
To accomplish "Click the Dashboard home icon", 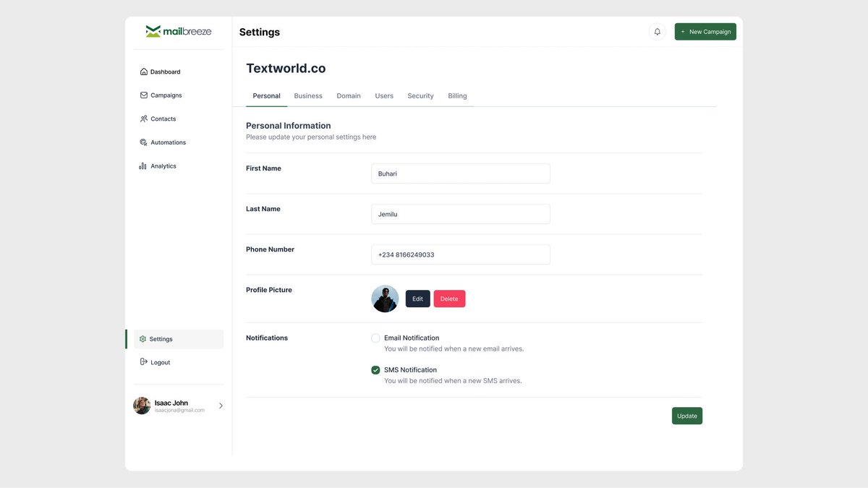I will coord(143,72).
